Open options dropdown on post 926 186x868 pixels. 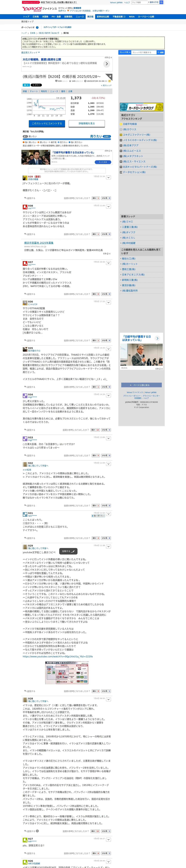(109, 862)
